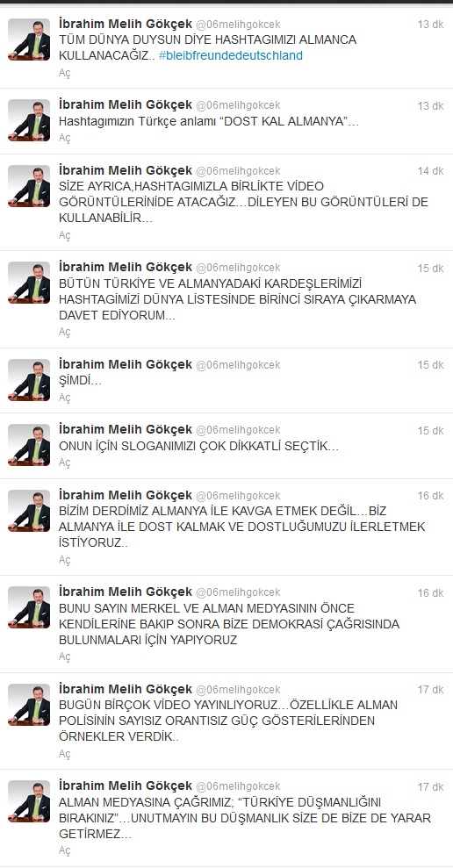
Task: Click the @06melihgokcek handle on the 'ŞİMDİ...' tweet
Action: click(238, 365)
